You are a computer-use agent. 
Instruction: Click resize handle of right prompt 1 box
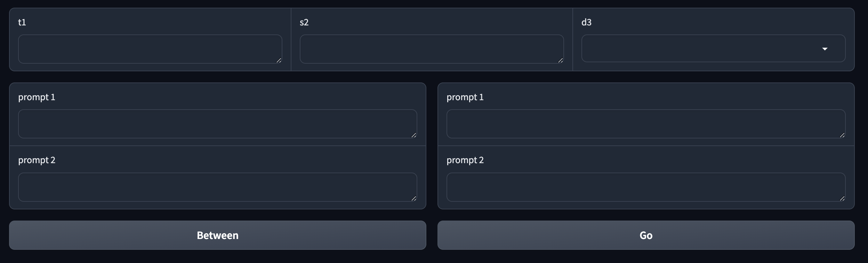[x=842, y=135]
